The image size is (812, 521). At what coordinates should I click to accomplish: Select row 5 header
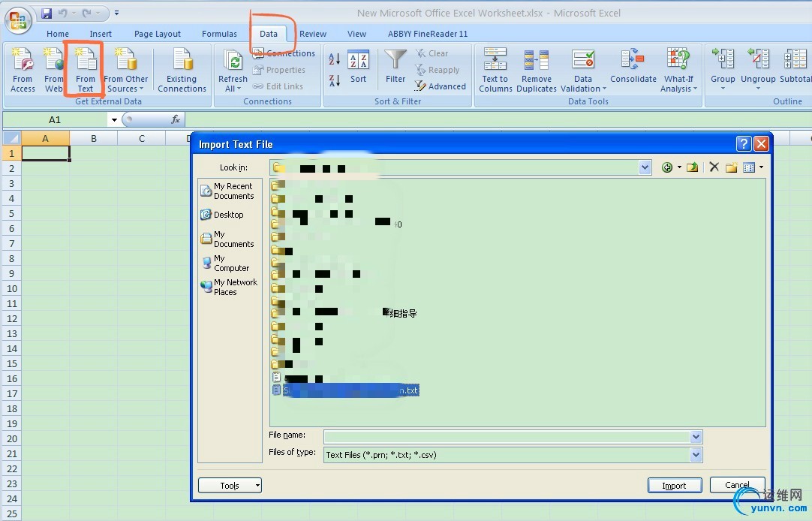pyautogui.click(x=11, y=213)
